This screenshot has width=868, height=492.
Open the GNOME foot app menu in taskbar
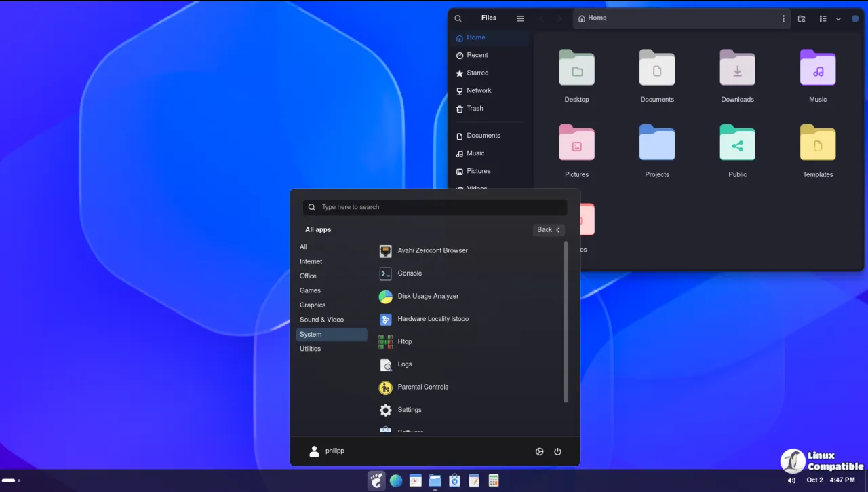point(376,480)
